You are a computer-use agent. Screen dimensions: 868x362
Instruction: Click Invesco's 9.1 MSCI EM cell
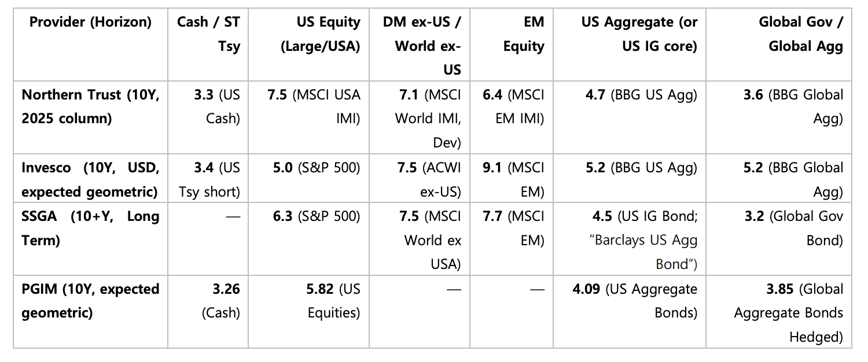pos(513,179)
